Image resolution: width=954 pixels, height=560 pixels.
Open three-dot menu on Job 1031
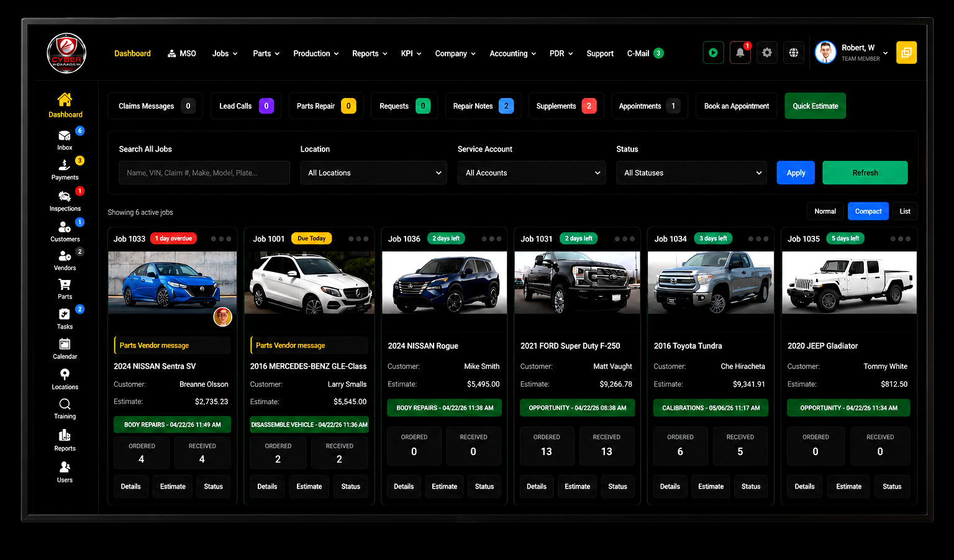point(625,239)
